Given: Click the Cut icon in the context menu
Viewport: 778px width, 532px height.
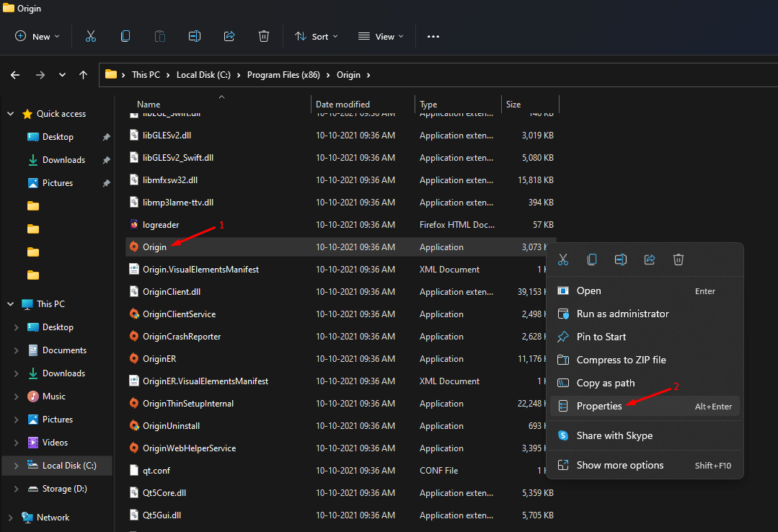Looking at the screenshot, I should [x=562, y=260].
